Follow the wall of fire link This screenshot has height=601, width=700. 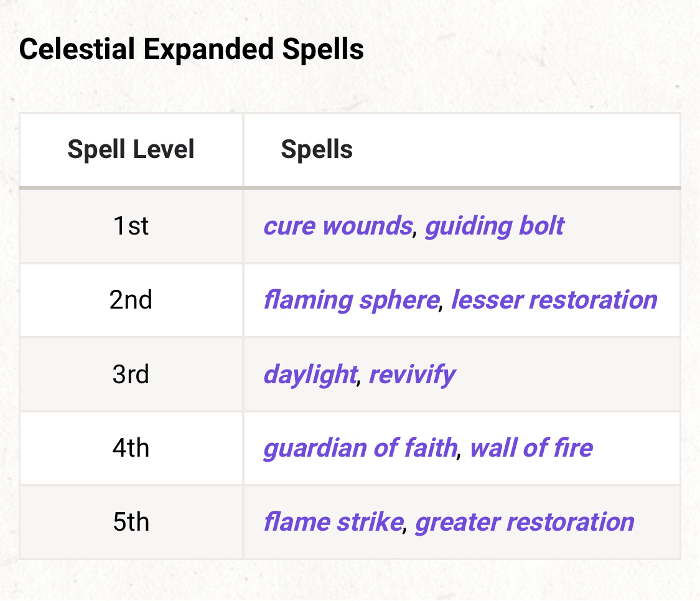(x=531, y=448)
